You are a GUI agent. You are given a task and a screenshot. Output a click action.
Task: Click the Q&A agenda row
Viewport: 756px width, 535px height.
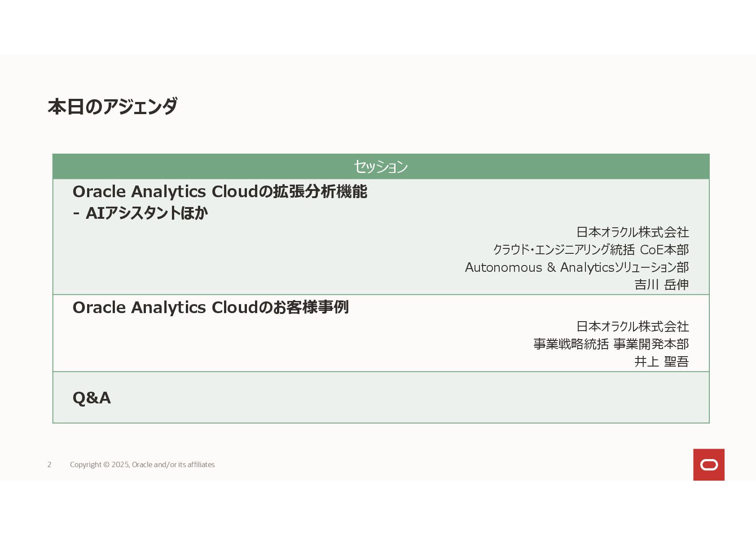[x=381, y=398]
